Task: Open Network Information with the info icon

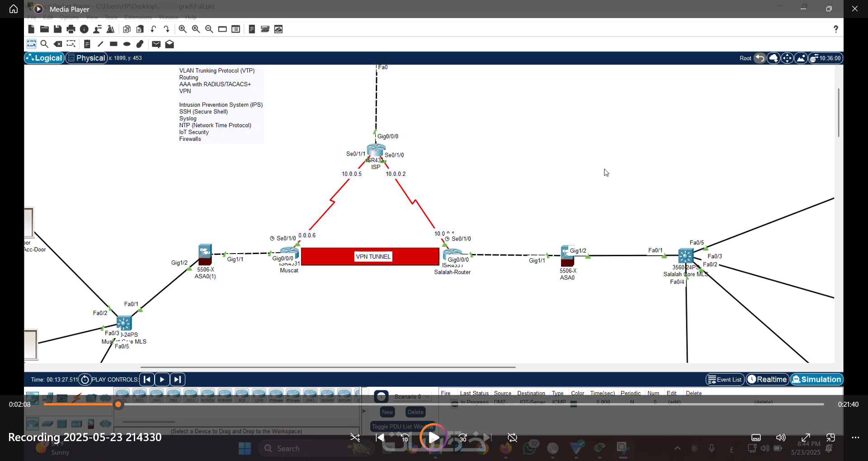Action: (84, 29)
